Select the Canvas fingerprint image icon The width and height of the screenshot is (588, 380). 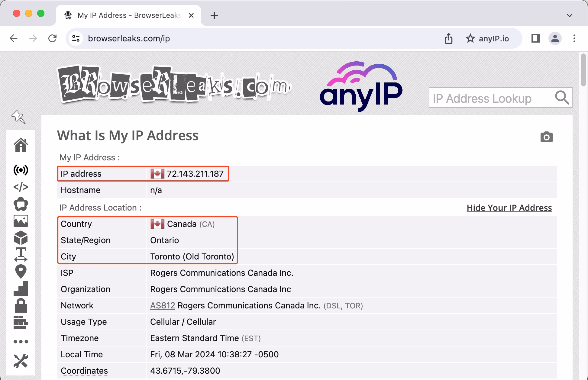coord(21,221)
